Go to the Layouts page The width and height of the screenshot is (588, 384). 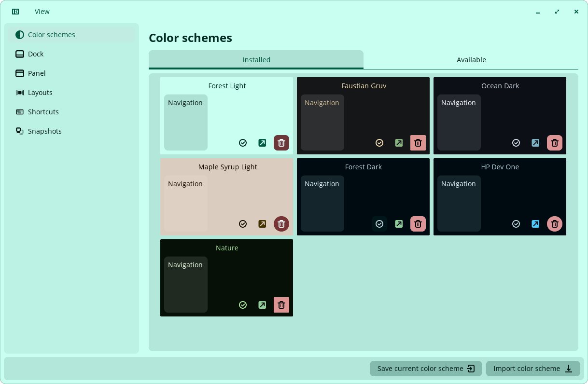pyautogui.click(x=71, y=93)
